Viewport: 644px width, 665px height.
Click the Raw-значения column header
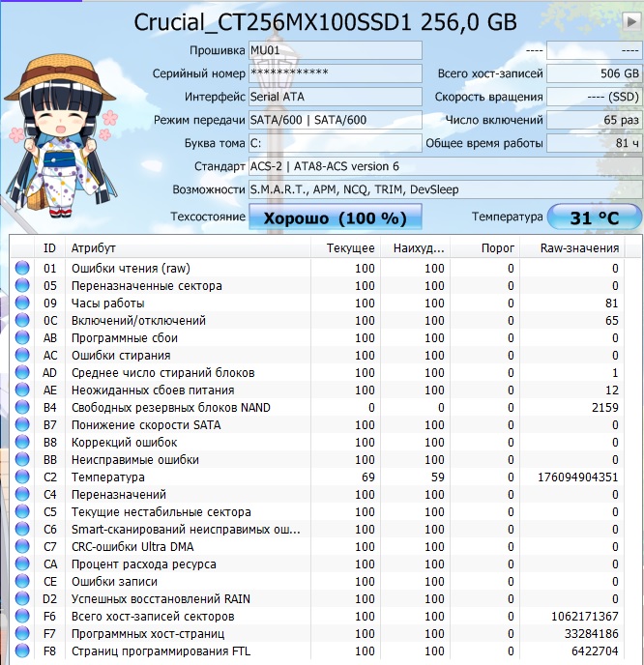(x=572, y=247)
